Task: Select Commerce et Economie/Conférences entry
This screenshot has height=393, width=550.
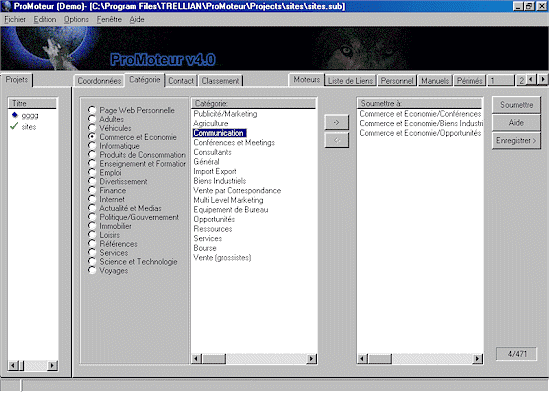Action: click(x=420, y=114)
